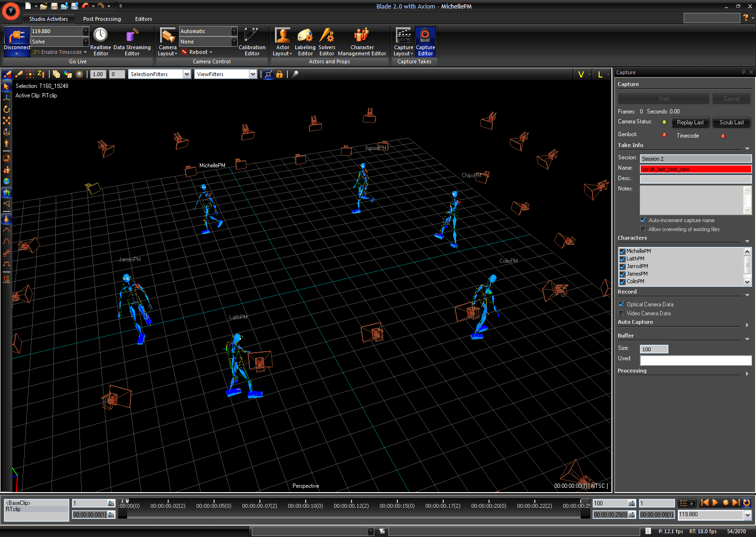Switch to the Post Processing tab

click(102, 19)
